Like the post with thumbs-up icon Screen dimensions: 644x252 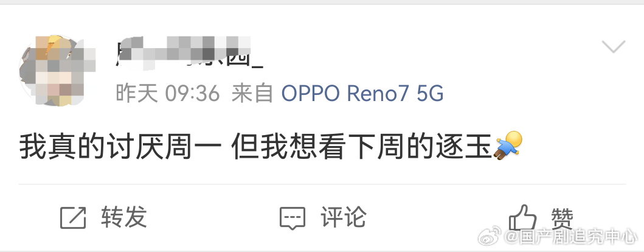(522, 217)
